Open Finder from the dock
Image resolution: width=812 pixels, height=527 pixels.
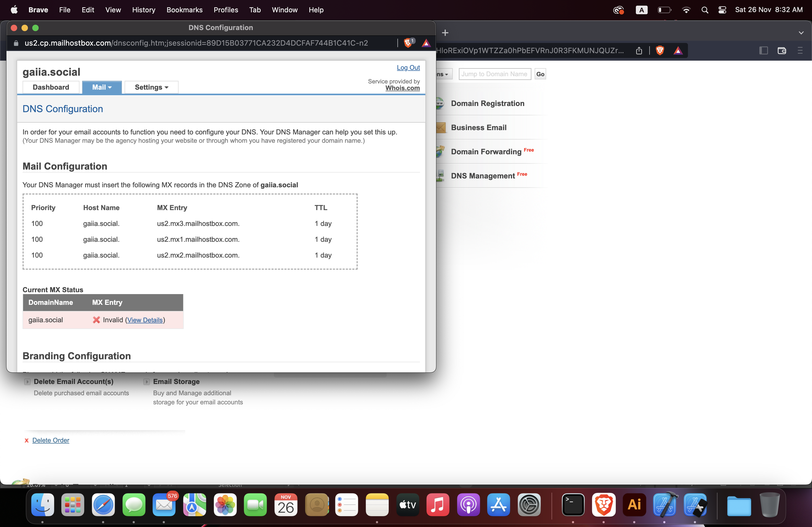[x=43, y=505]
